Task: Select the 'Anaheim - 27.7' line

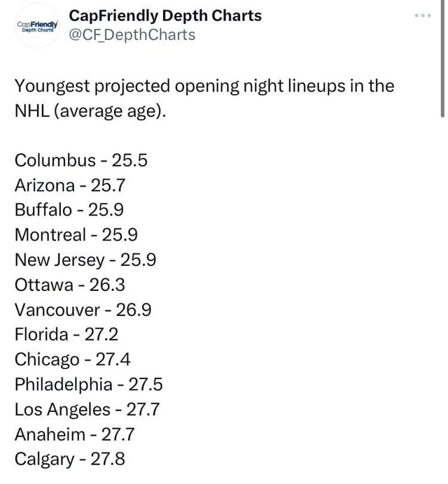Action: point(75,434)
